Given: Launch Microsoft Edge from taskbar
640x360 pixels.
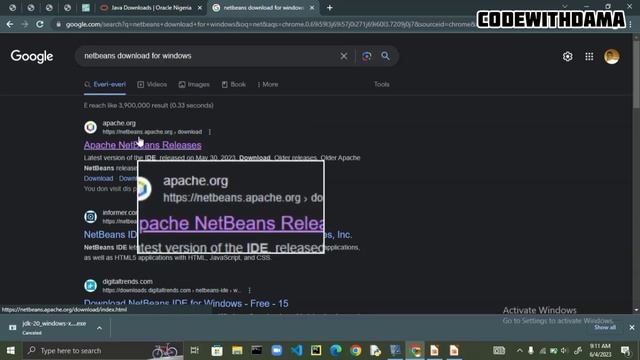Looking at the screenshot, I should coord(336,351).
